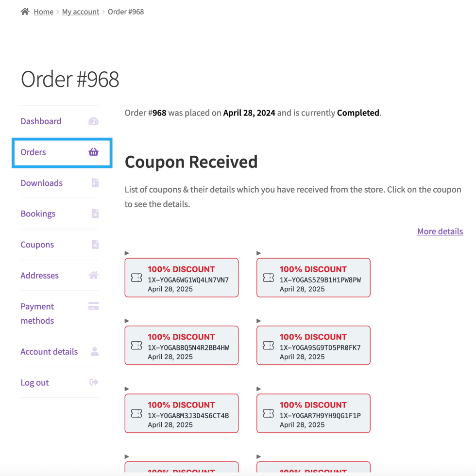Screen dimensions: 476x476
Task: Open the More details link
Action: pos(440,231)
